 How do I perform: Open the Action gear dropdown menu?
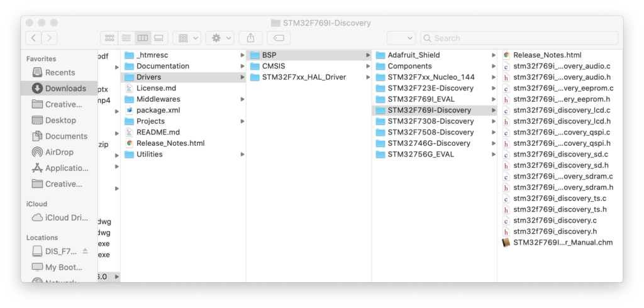point(221,38)
